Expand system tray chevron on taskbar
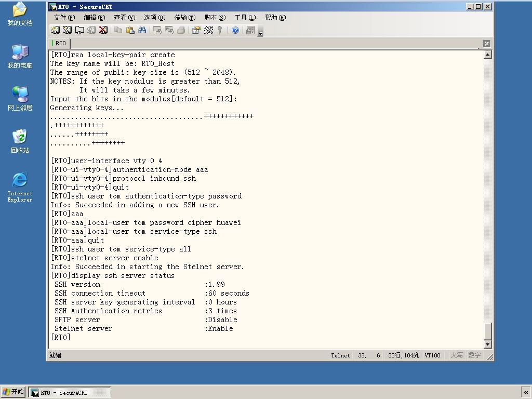The image size is (532, 399). [x=526, y=393]
